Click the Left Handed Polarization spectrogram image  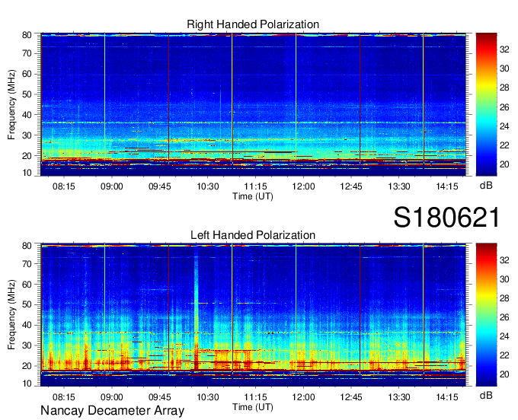coord(253,315)
